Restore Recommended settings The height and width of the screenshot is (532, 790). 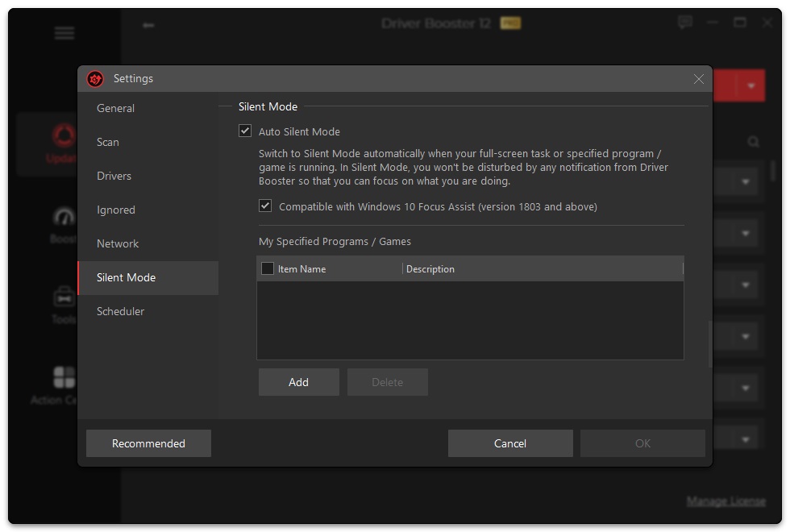pos(148,443)
